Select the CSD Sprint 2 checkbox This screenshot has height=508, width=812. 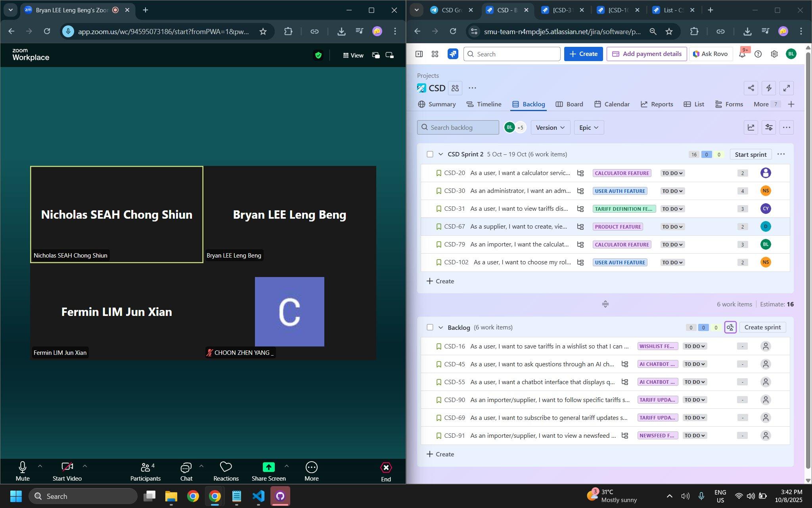point(430,154)
